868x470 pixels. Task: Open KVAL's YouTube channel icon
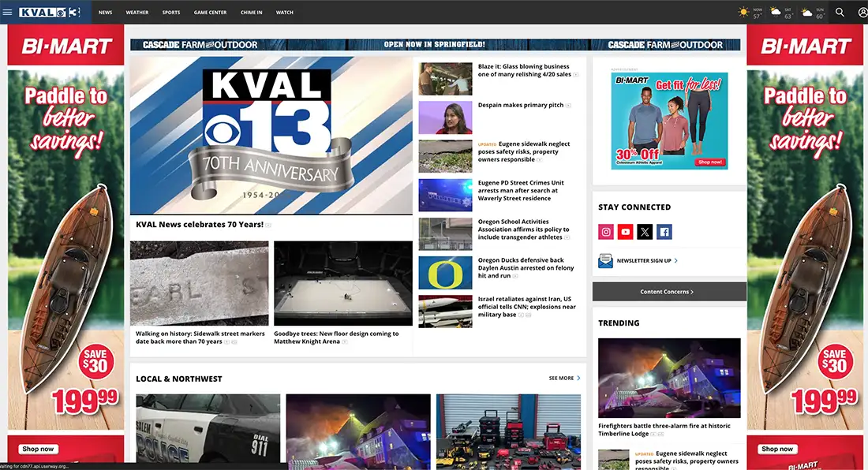pos(625,232)
